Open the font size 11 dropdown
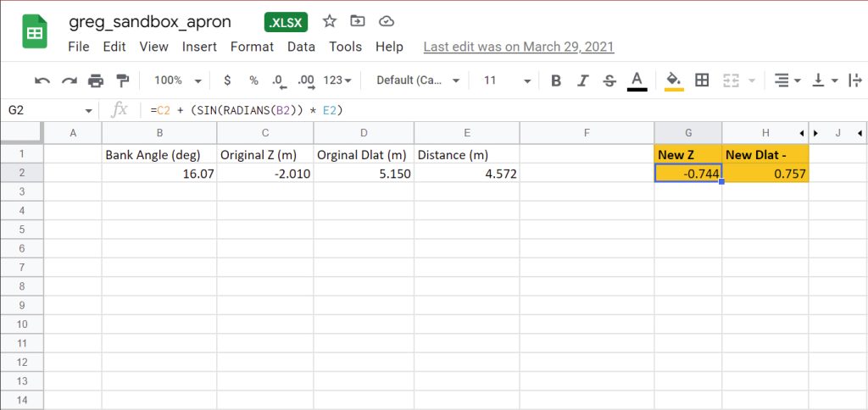Screen dimensions: 868x410 (507, 80)
